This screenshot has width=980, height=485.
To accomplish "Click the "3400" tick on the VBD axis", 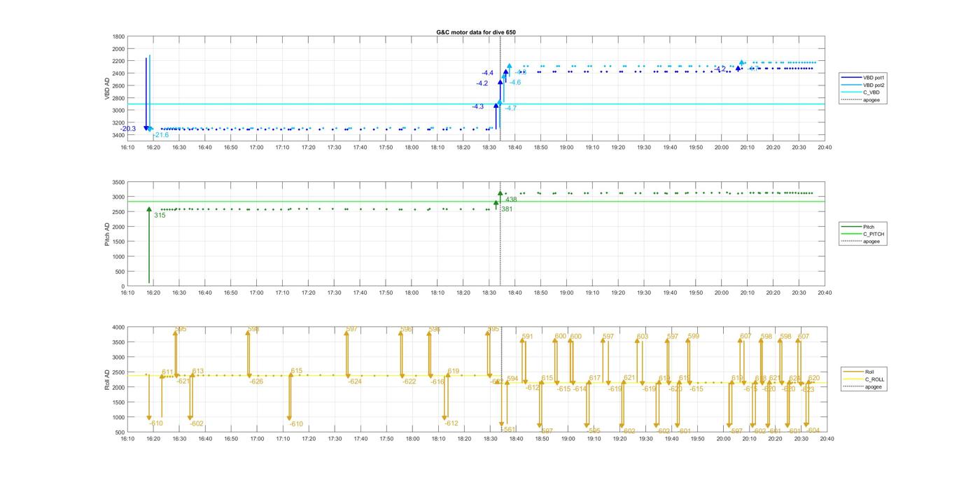I will click(119, 135).
